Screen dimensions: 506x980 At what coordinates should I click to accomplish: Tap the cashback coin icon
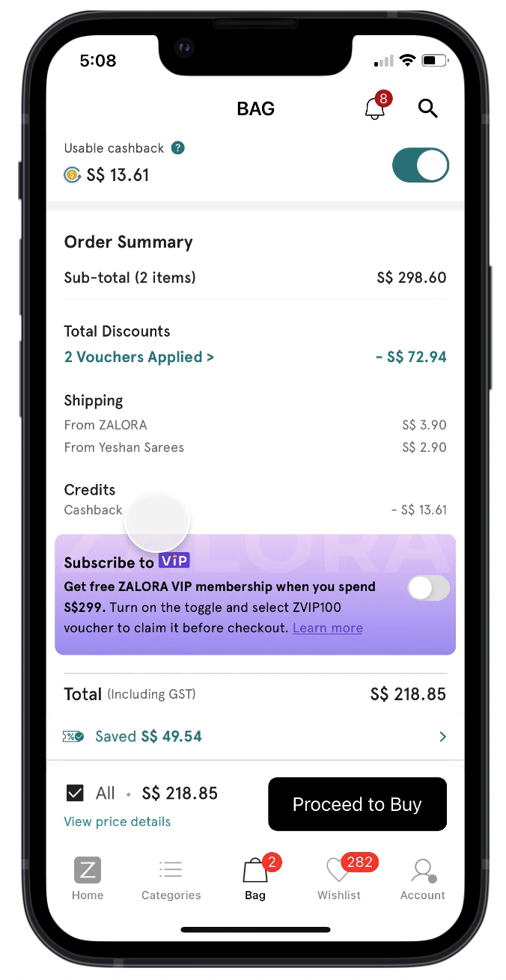(73, 175)
